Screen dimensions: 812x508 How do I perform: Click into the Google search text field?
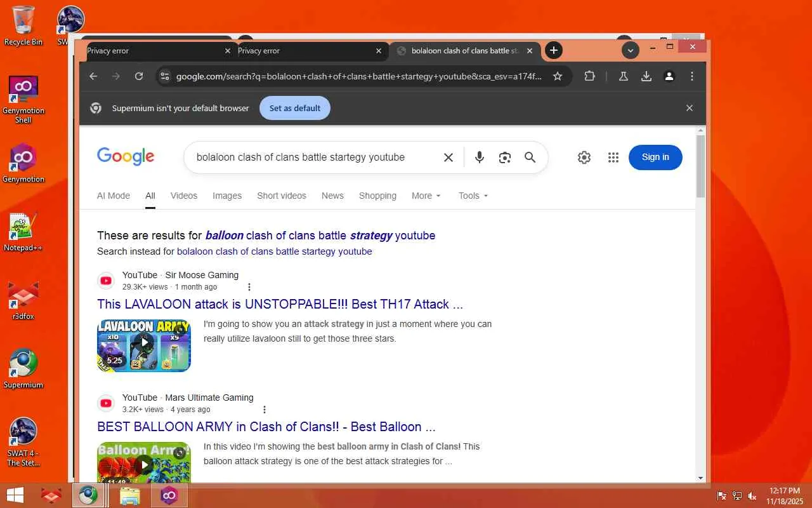pos(300,157)
